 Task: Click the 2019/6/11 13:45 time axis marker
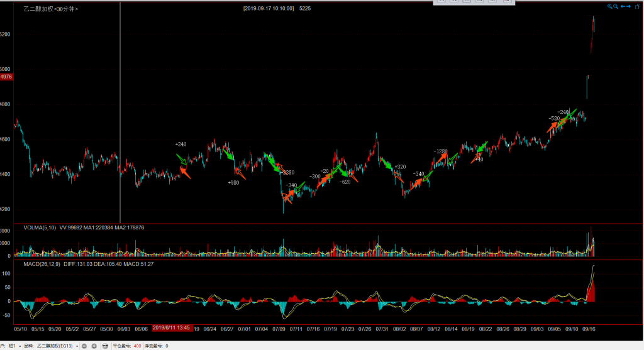click(172, 327)
